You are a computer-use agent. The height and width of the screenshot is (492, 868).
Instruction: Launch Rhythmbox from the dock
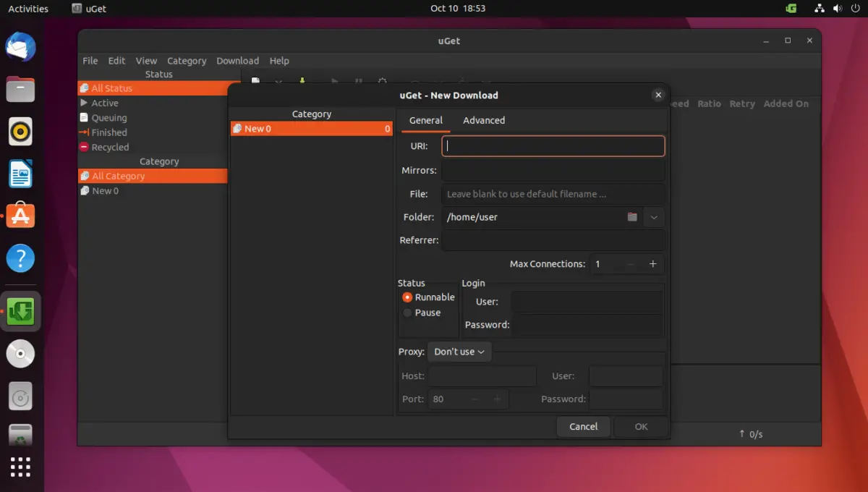(x=20, y=132)
